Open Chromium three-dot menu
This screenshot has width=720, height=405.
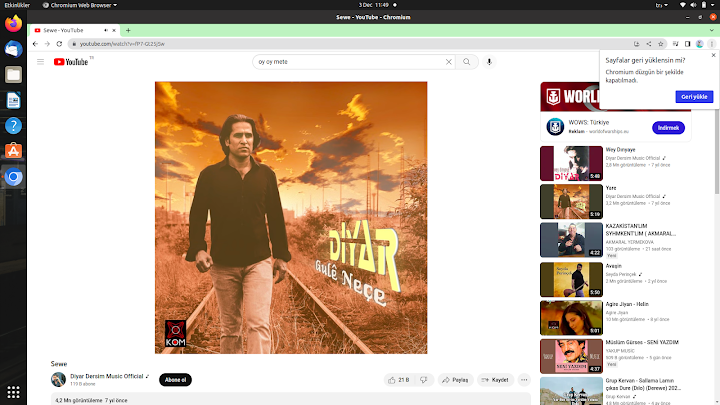point(712,44)
